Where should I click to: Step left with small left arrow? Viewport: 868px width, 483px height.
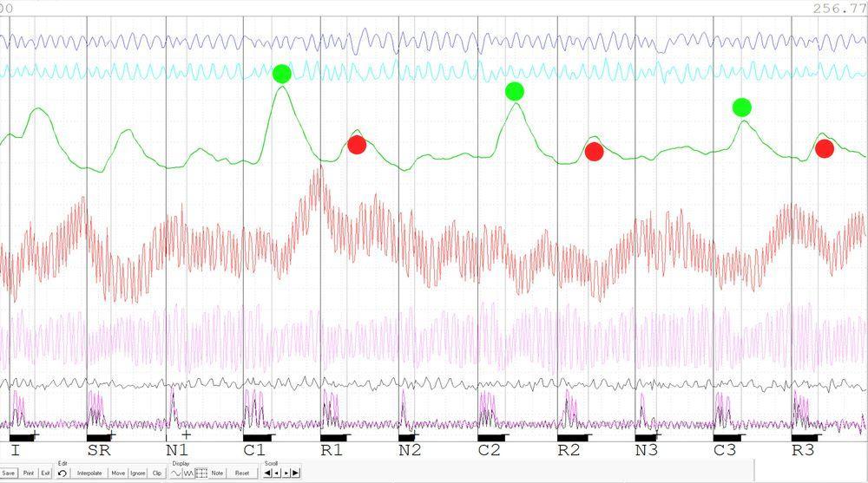pyautogui.click(x=277, y=473)
